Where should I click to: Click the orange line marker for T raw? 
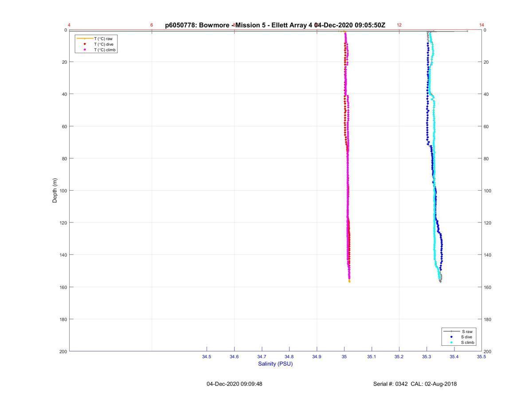85,39
